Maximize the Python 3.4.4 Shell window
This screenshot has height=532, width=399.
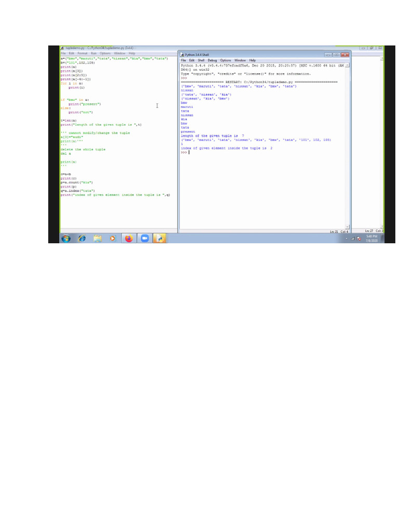pos(336,55)
